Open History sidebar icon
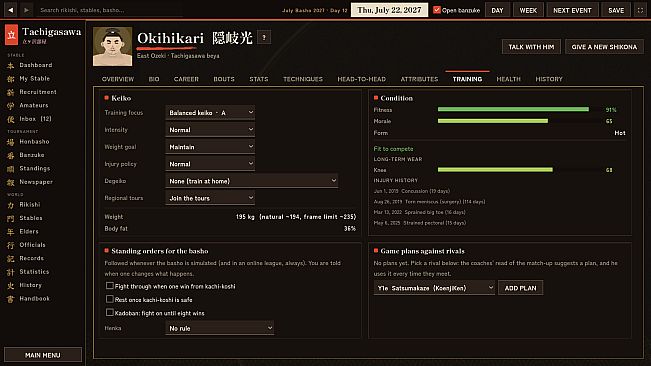Screen dimensions: 651x366 (10, 285)
